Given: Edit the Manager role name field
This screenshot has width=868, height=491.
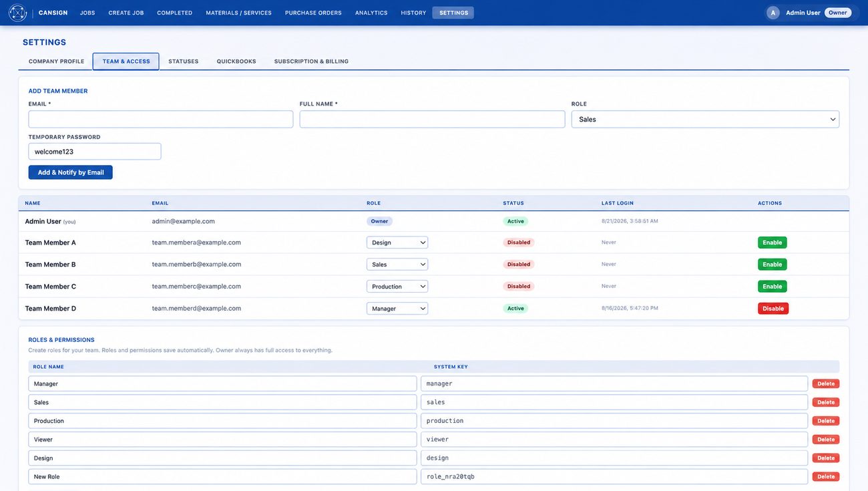Looking at the screenshot, I should point(222,383).
